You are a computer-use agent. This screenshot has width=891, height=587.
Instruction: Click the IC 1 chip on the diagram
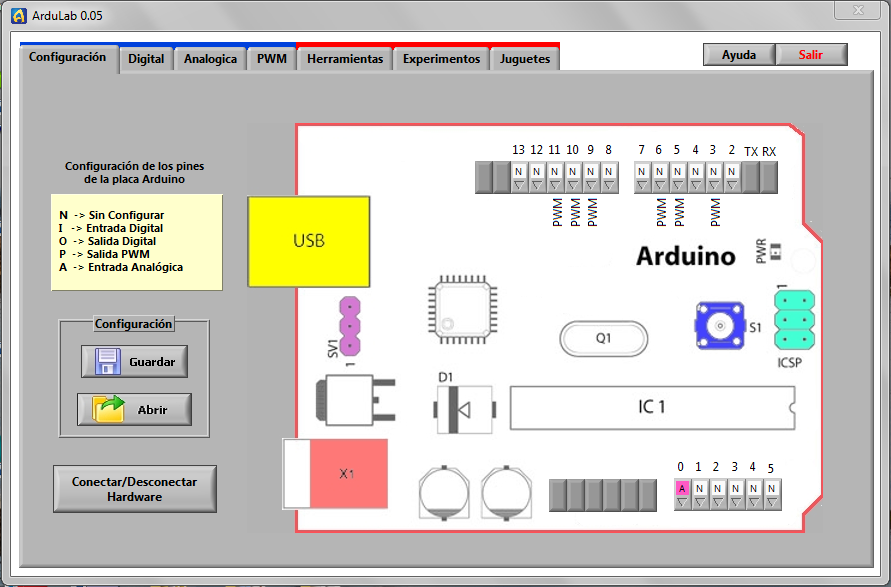point(651,407)
